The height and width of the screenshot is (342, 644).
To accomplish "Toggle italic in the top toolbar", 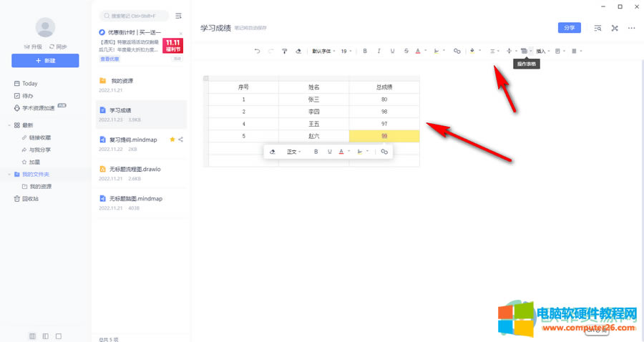I will coord(379,51).
